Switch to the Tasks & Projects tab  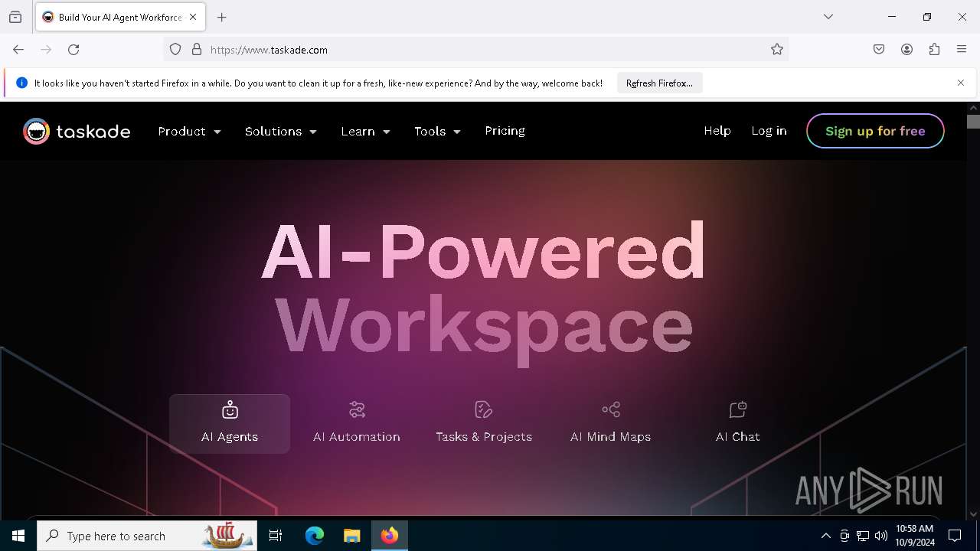coord(484,424)
